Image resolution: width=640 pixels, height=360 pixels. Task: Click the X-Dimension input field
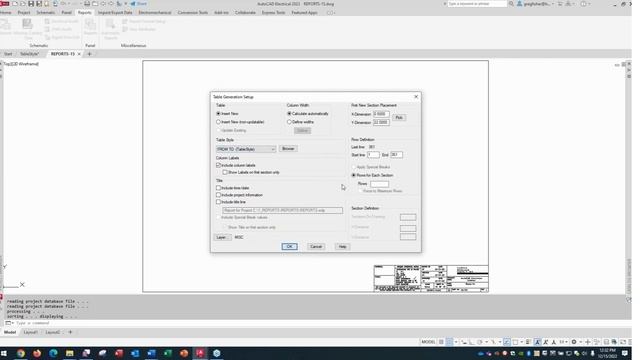[x=381, y=114]
